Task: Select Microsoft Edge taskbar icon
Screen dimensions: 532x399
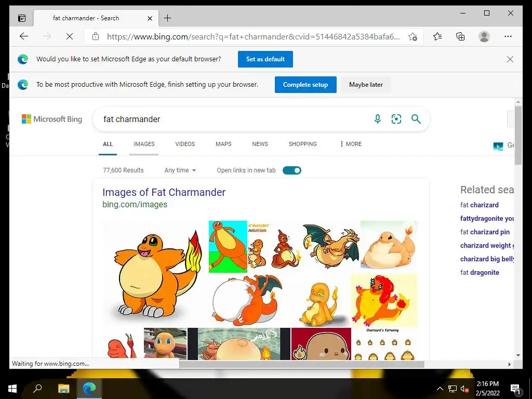Action: pos(89,388)
